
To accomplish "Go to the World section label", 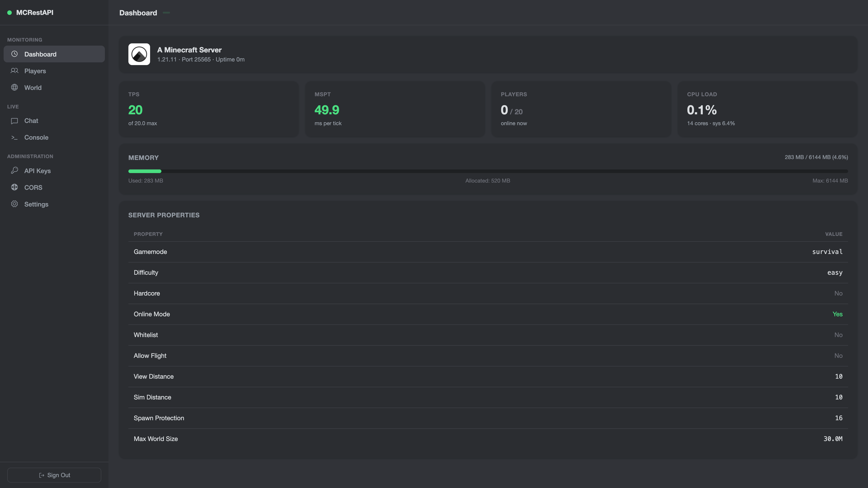I will pyautogui.click(x=33, y=88).
